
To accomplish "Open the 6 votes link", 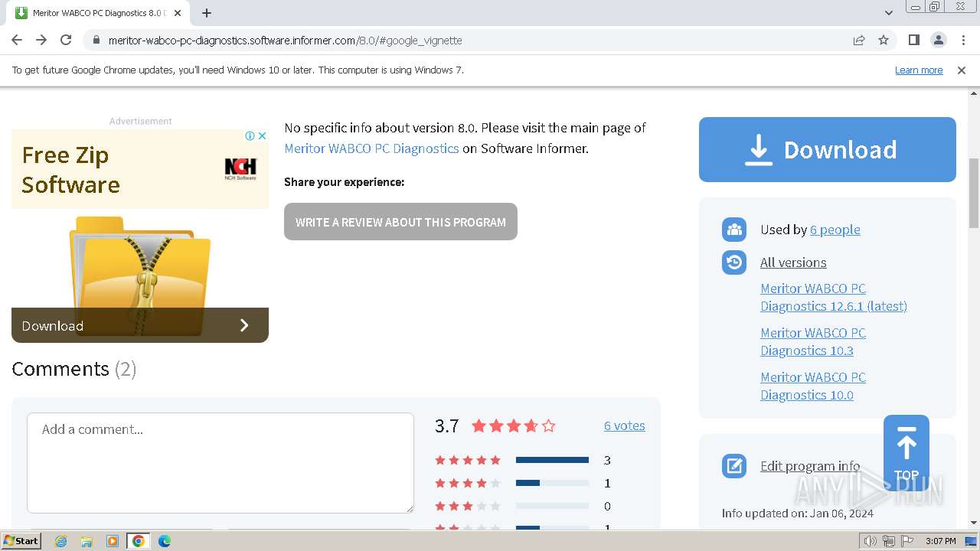I will [625, 425].
